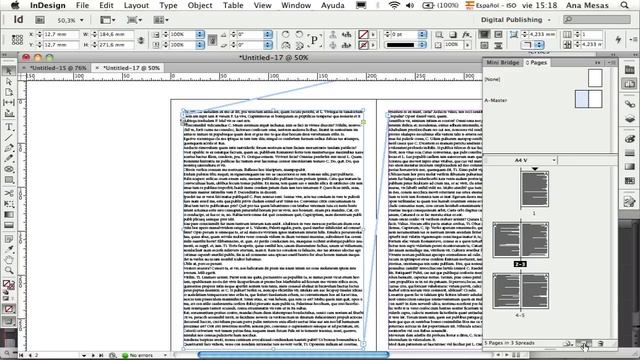Image resolution: width=640 pixels, height=360 pixels.
Task: Select the Pencil tool
Action: 9,158
